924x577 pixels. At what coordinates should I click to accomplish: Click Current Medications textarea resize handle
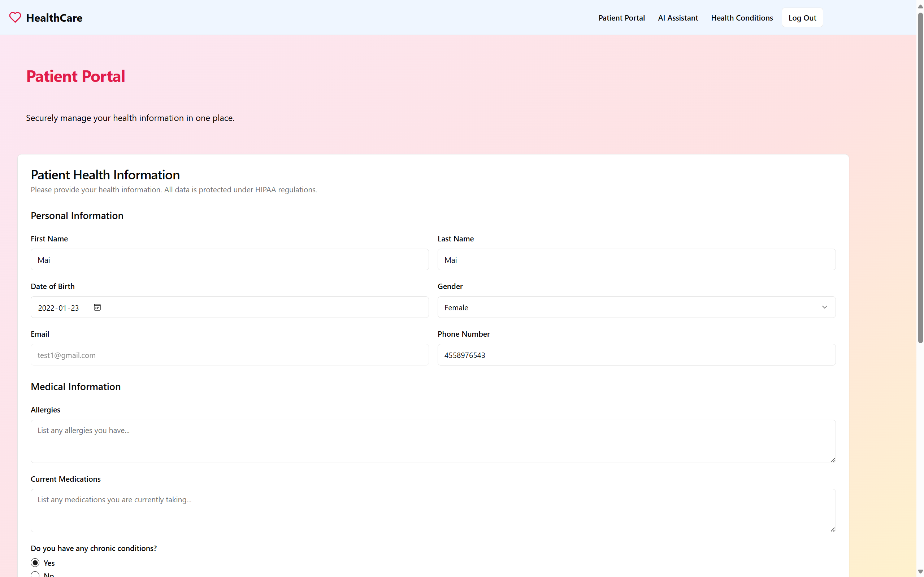[x=832, y=529]
